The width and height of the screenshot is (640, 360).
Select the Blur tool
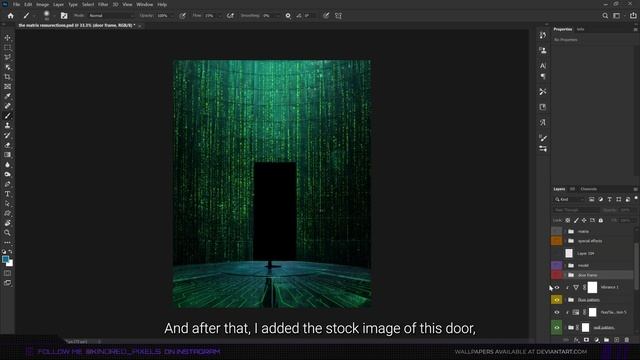click(7, 164)
